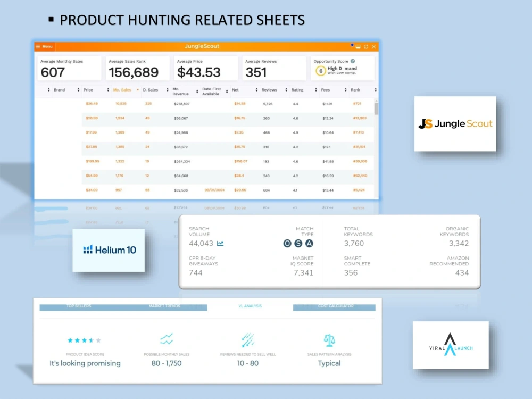Click the $199.95 price cell

(x=93, y=162)
